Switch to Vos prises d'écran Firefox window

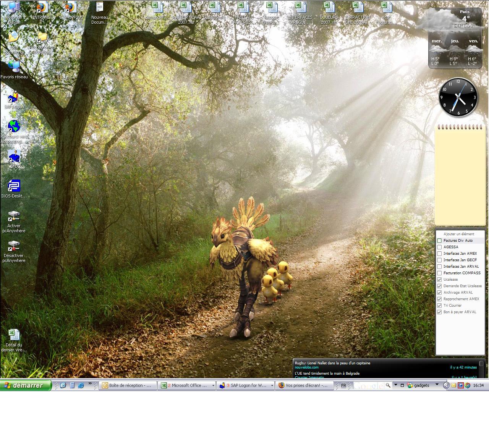pyautogui.click(x=304, y=386)
